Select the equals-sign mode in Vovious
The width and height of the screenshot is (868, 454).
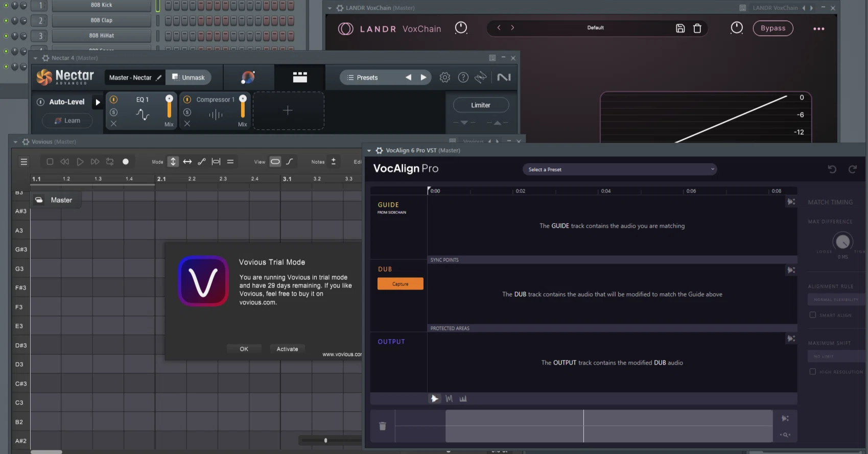click(x=230, y=162)
